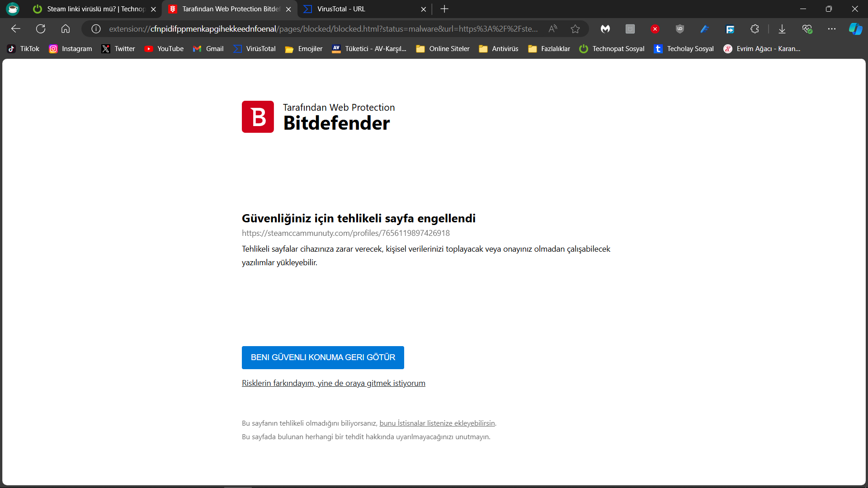This screenshot has height=488, width=868.
Task: Click the add to exceptions list link
Action: tap(437, 423)
